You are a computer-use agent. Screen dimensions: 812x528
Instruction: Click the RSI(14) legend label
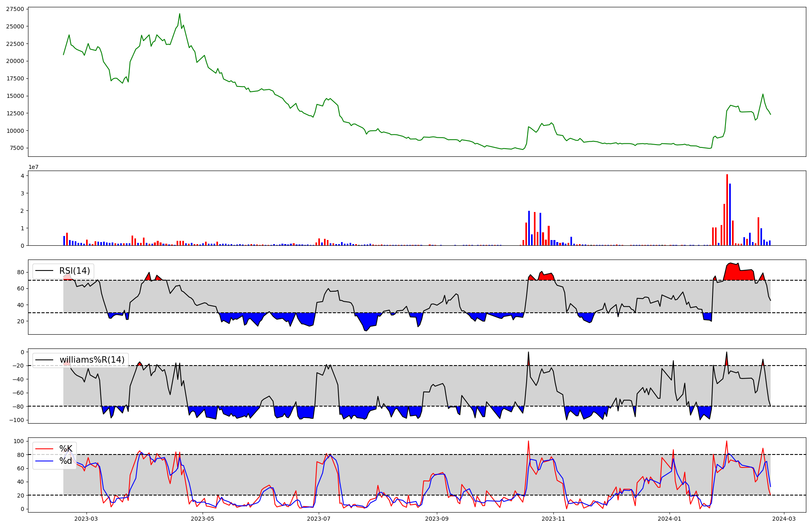tap(75, 271)
